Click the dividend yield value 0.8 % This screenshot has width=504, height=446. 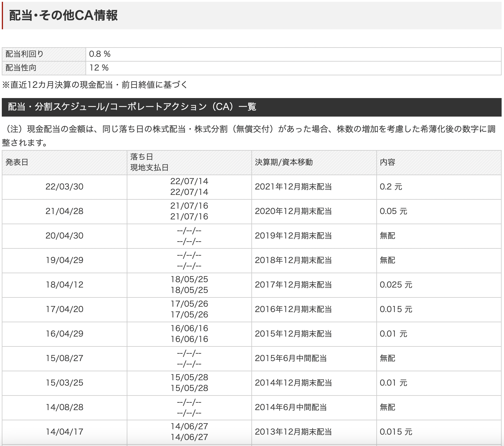[100, 54]
